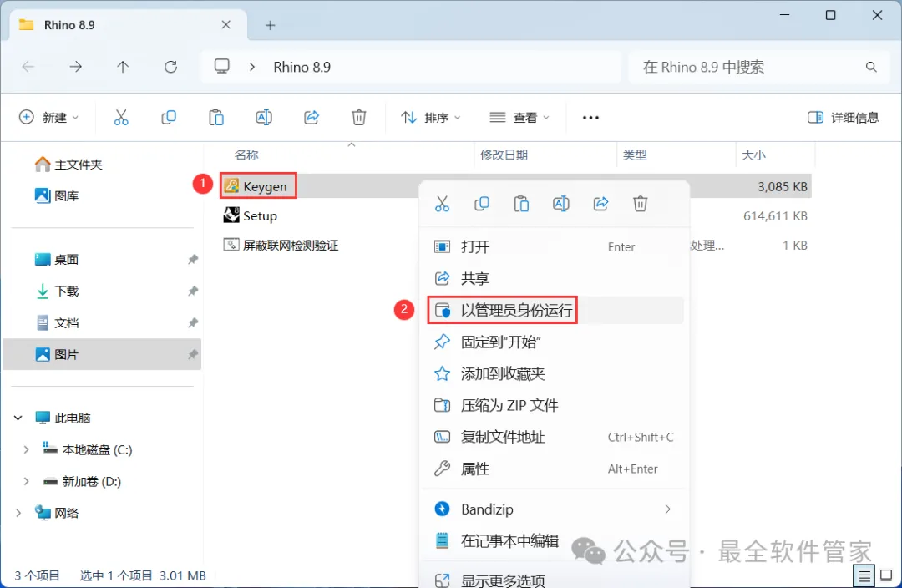Sort by the 大小 column header

tap(753, 155)
